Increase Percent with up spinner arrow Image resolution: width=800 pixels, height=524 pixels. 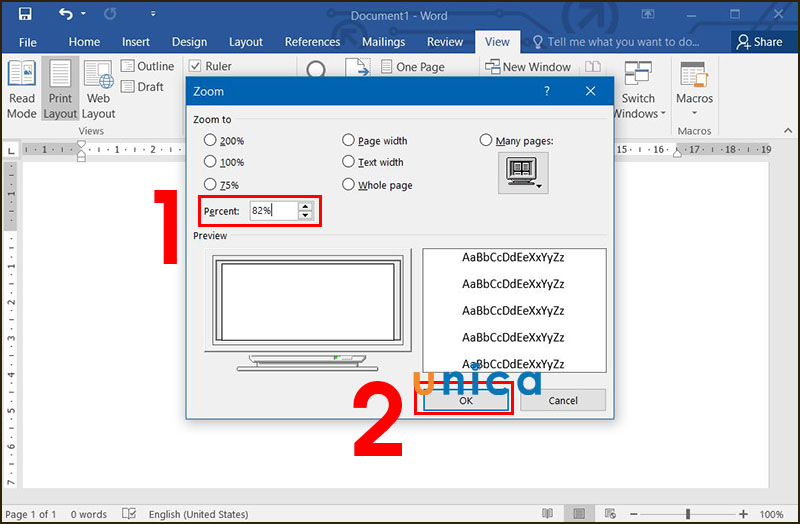click(x=305, y=206)
